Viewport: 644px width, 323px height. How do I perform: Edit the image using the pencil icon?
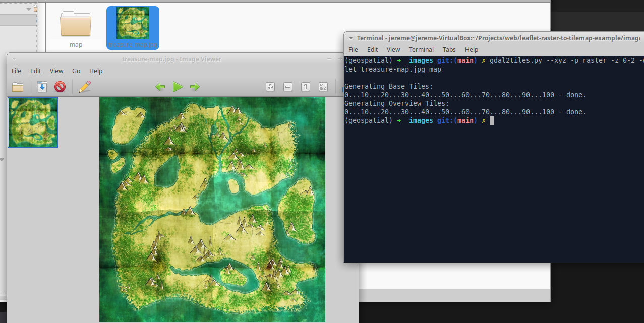coord(84,87)
